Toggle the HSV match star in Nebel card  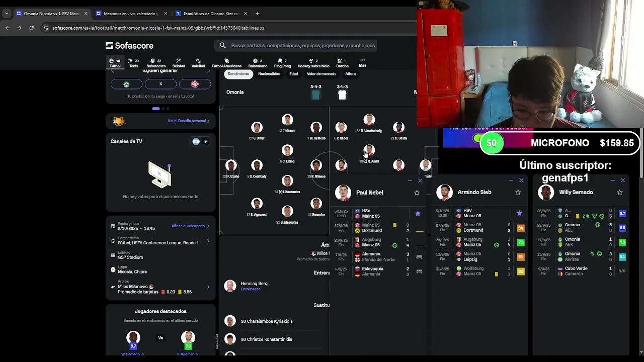[x=418, y=214]
